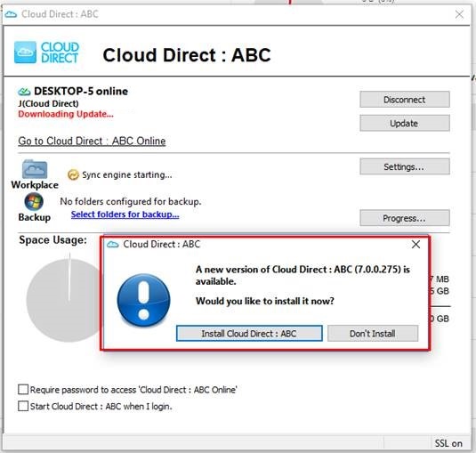Click 'DESKTOP-5 online' computer name

pos(81,92)
